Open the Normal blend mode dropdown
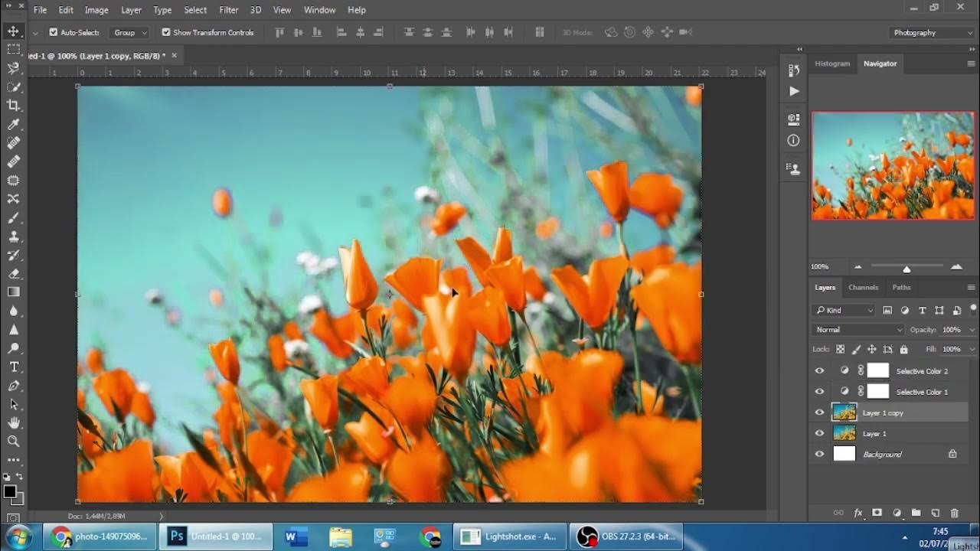 [858, 329]
